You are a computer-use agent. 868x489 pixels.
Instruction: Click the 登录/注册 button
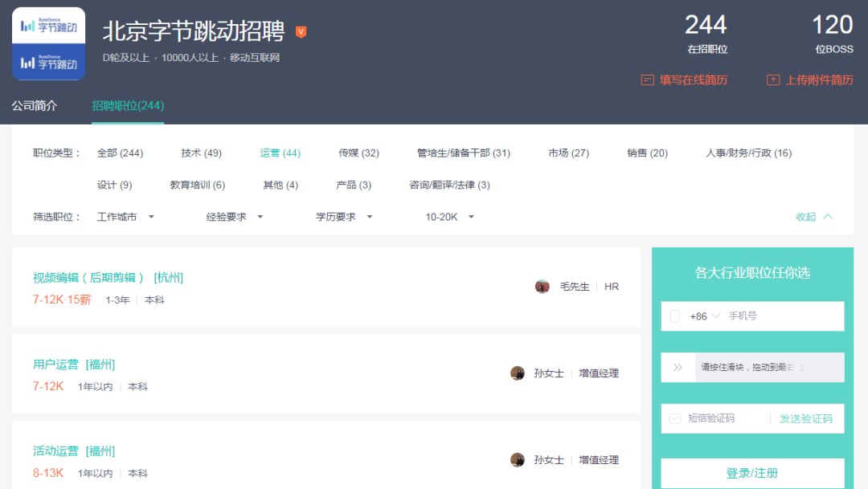pyautogui.click(x=752, y=474)
